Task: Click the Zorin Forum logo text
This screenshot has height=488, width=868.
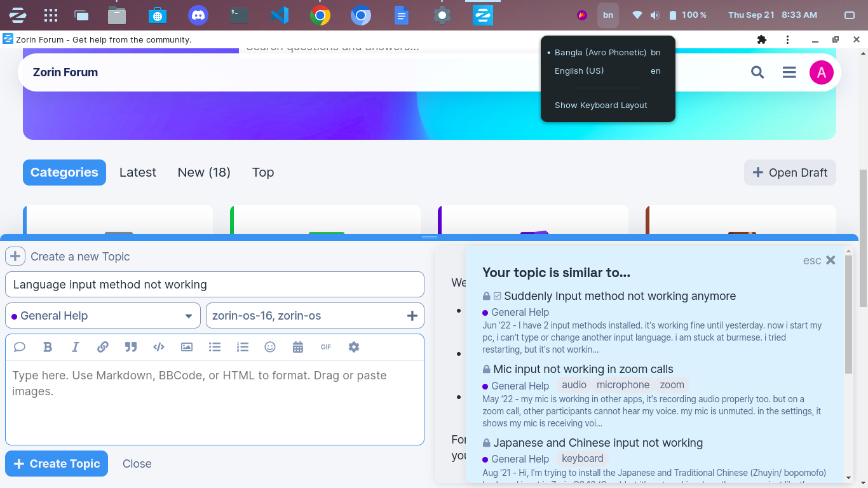Action: [x=65, y=72]
